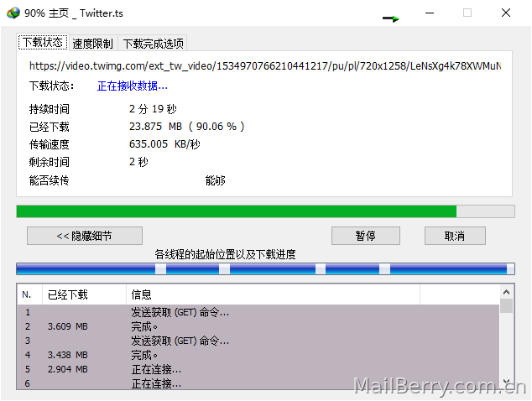Click the thread list scrollbar thumb
Screen dimensions: 532x401
click(507, 305)
